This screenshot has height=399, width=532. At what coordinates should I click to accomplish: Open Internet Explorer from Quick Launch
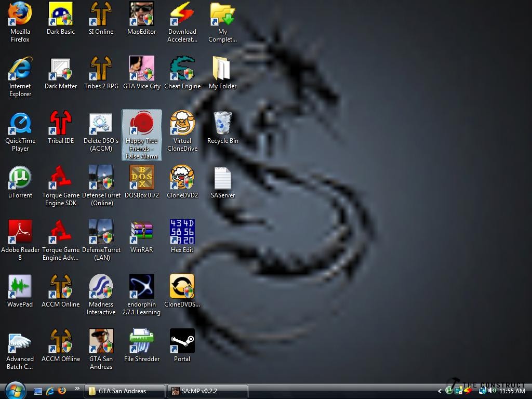point(50,391)
